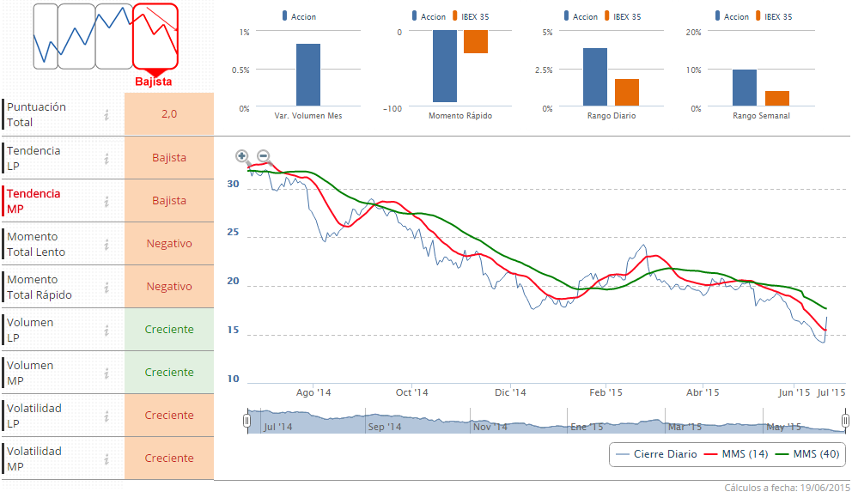
Task: Open info icon for Volatilidad MP
Action: click(x=106, y=458)
